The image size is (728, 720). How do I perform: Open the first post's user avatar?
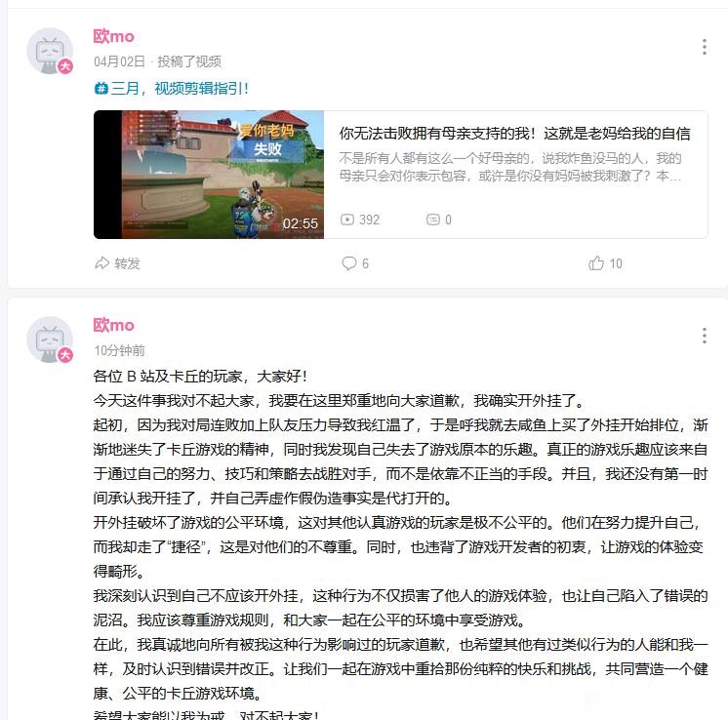point(50,51)
